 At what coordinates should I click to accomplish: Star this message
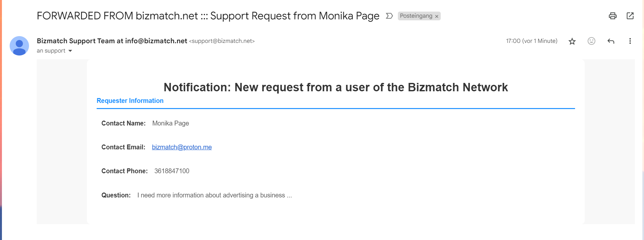coord(572,41)
